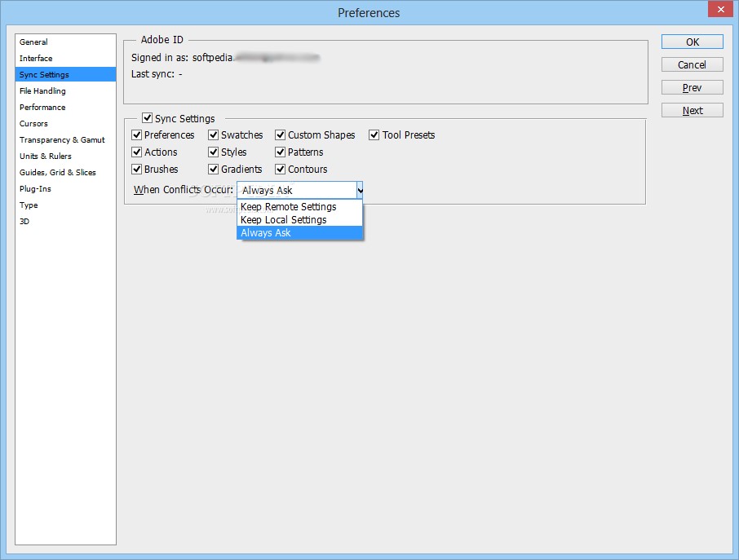Open the When Conflicts Occur dropdown
This screenshot has height=560, width=739.
click(359, 189)
